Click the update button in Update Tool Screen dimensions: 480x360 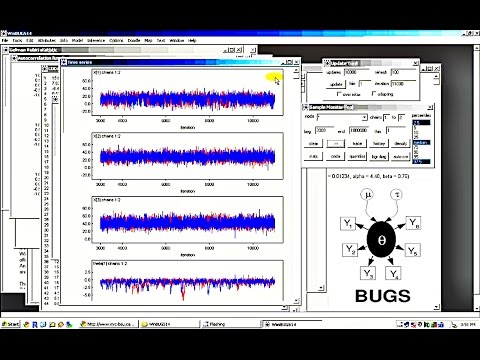coord(336,84)
